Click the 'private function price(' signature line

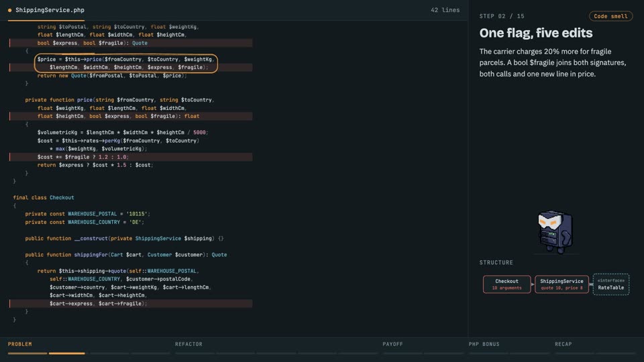click(x=119, y=100)
